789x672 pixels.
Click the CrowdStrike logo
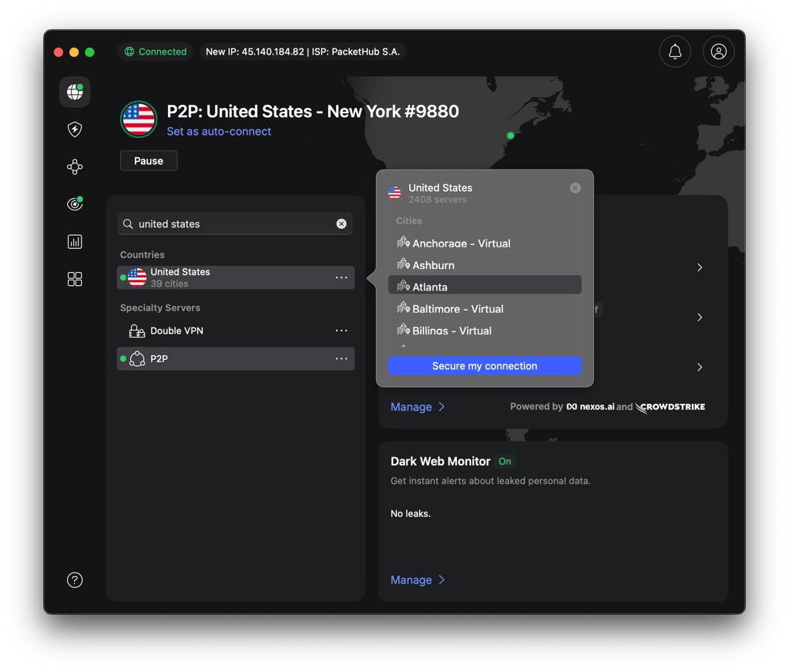[x=670, y=407]
